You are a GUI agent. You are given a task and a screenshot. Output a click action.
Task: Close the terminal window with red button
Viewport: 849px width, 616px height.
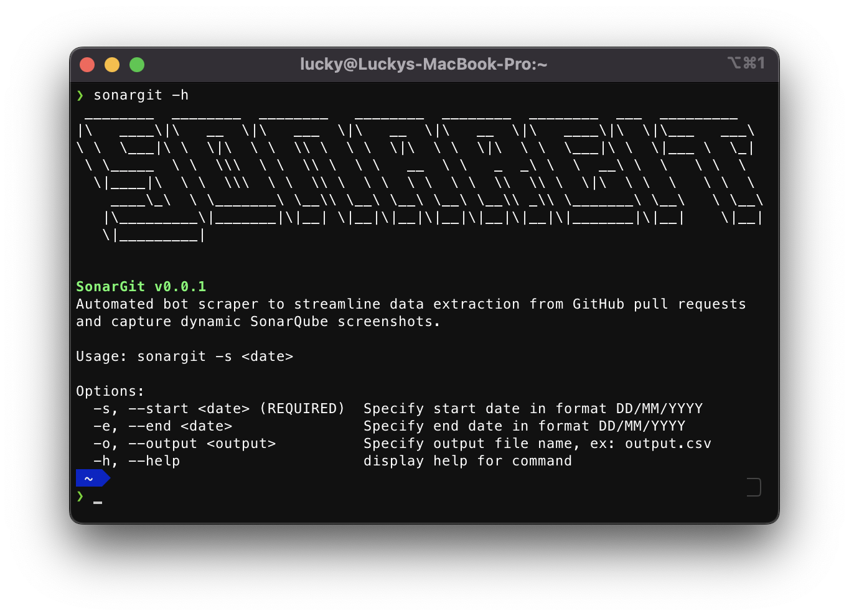pyautogui.click(x=87, y=65)
